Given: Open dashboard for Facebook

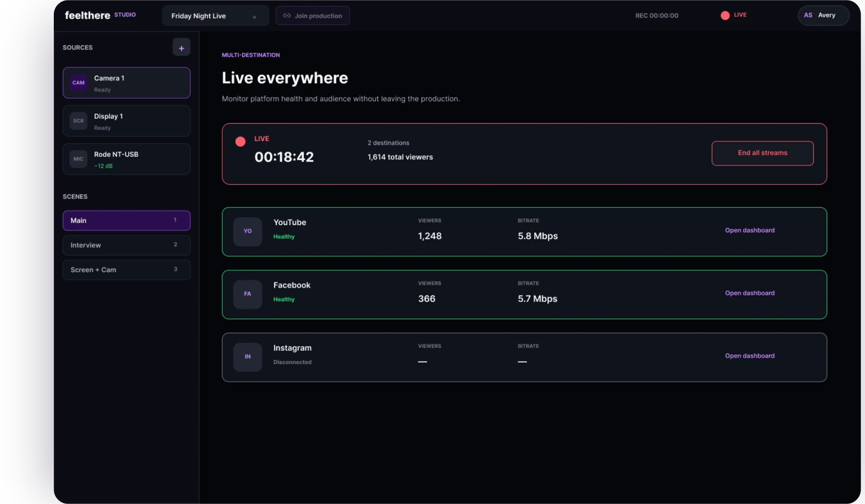Looking at the screenshot, I should tap(750, 293).
